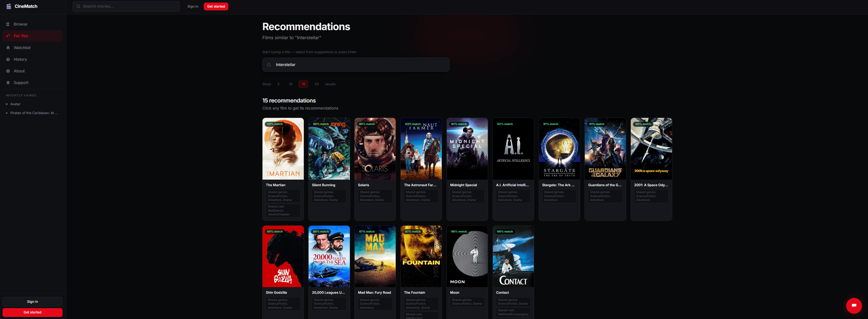The image size is (868, 319).
Task: Click the Watchlist bookmark icon
Action: coord(8,48)
